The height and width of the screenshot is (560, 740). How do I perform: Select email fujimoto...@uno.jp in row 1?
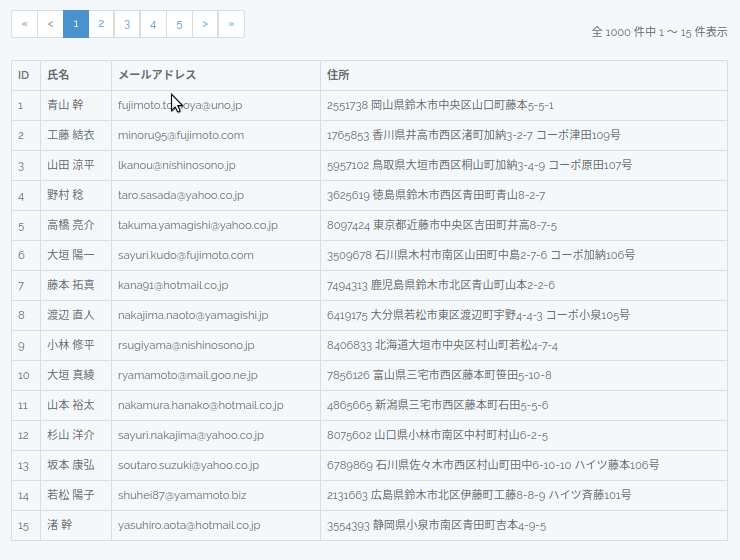tap(180, 105)
